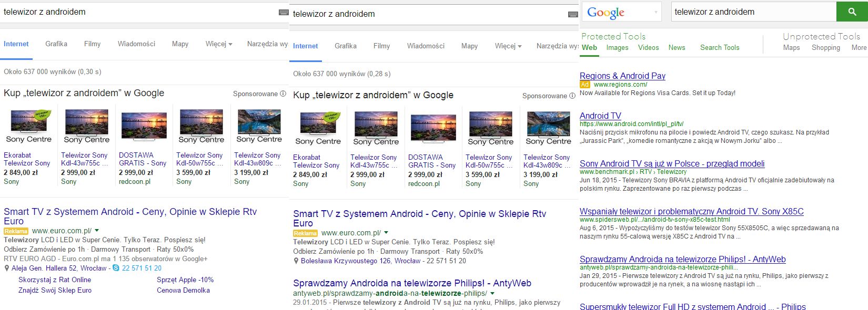Click the green magnifier search button
Viewport: 868px width, 310px height.
pyautogui.click(x=852, y=12)
